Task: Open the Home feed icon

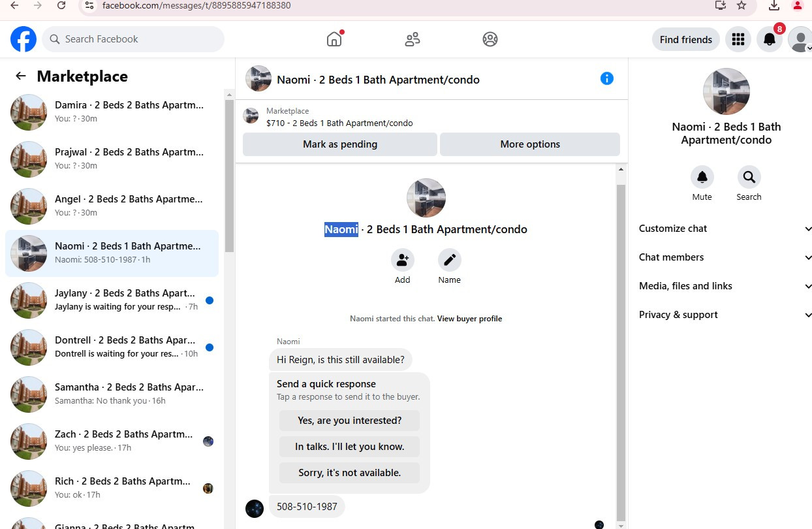Action: pos(334,39)
